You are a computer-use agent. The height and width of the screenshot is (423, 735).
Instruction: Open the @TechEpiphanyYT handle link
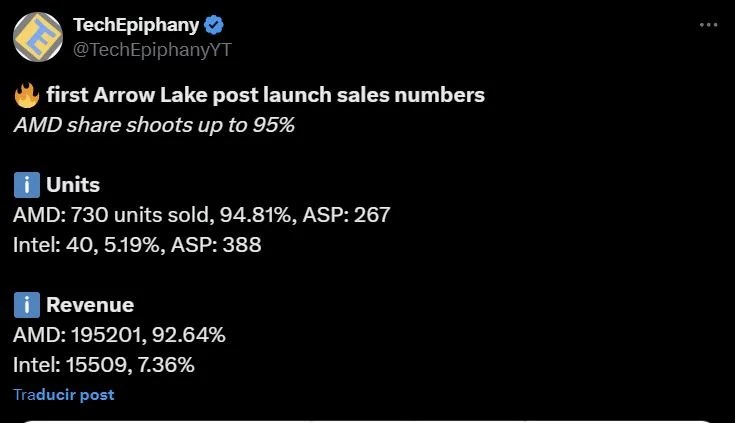(x=152, y=50)
